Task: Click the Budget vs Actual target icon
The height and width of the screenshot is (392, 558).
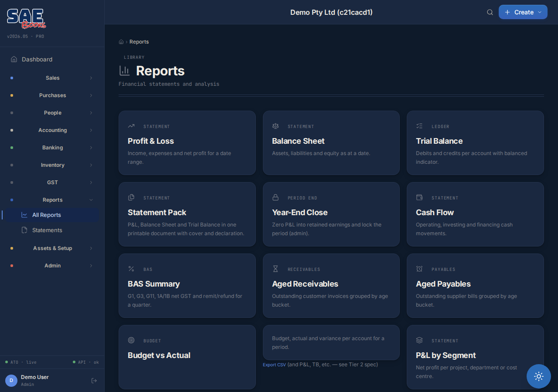Action: pos(131,340)
